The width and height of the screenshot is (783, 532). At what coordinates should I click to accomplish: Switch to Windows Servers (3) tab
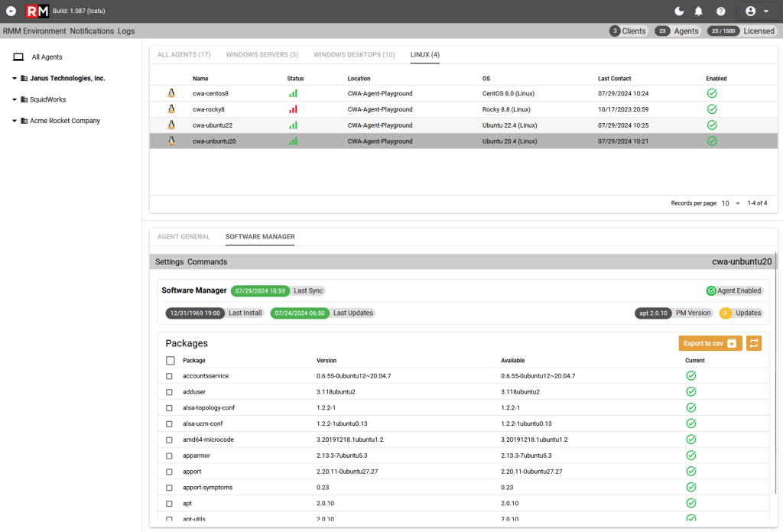coord(262,55)
